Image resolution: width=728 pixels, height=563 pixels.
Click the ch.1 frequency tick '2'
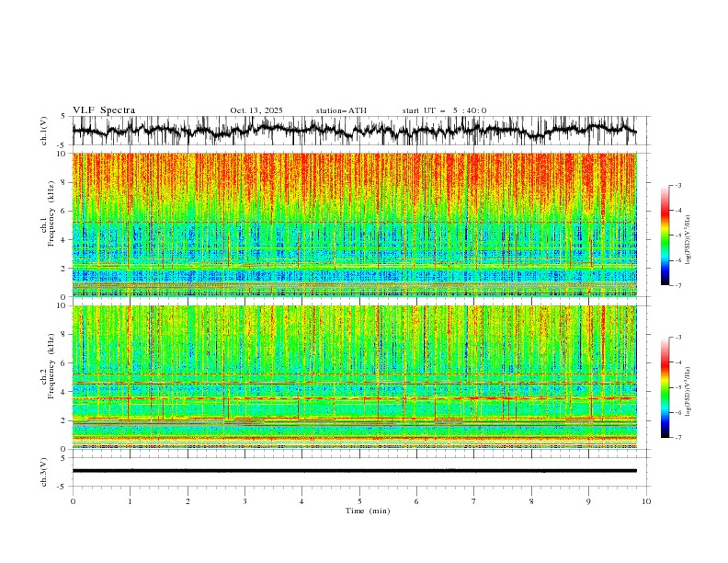click(x=63, y=269)
